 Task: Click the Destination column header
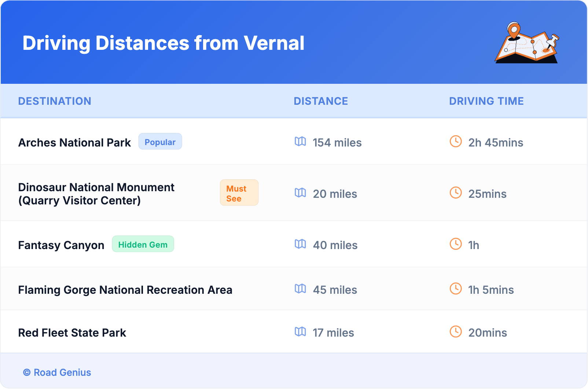pyautogui.click(x=55, y=101)
